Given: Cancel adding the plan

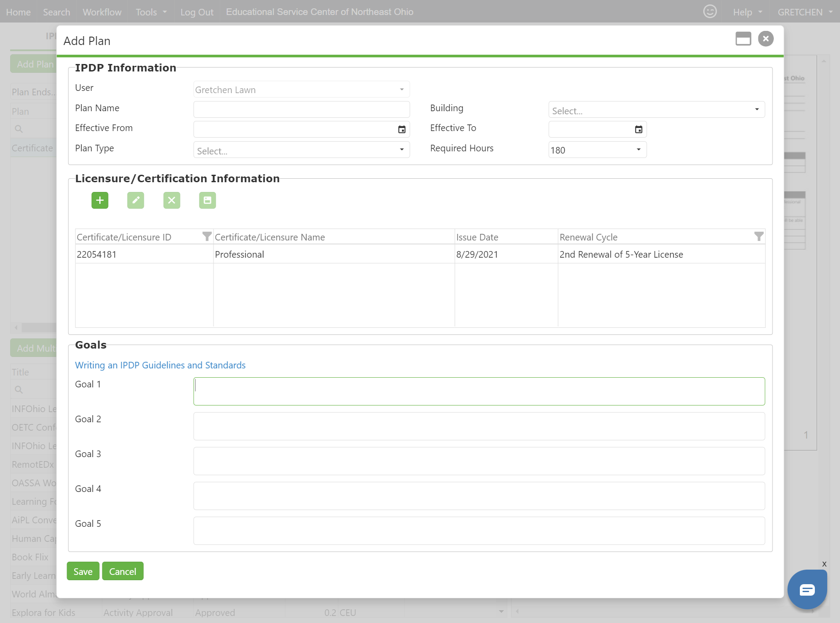Looking at the screenshot, I should 123,571.
